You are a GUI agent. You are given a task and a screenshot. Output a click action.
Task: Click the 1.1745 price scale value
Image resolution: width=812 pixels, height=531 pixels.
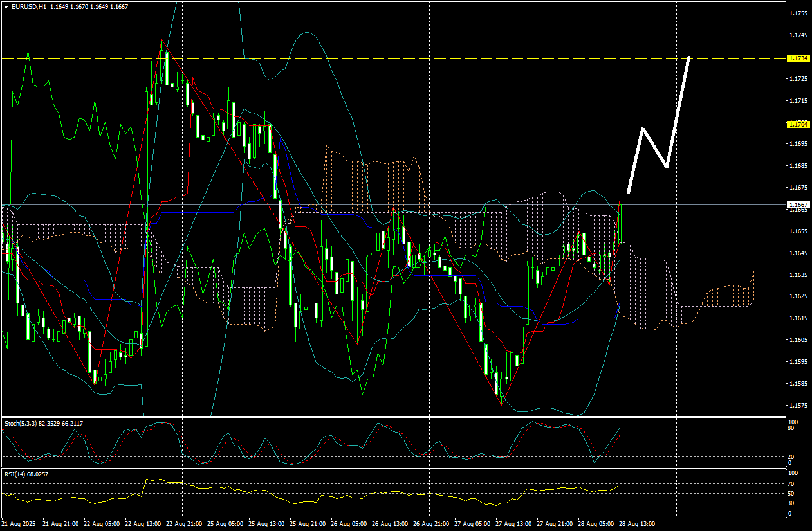pos(798,35)
